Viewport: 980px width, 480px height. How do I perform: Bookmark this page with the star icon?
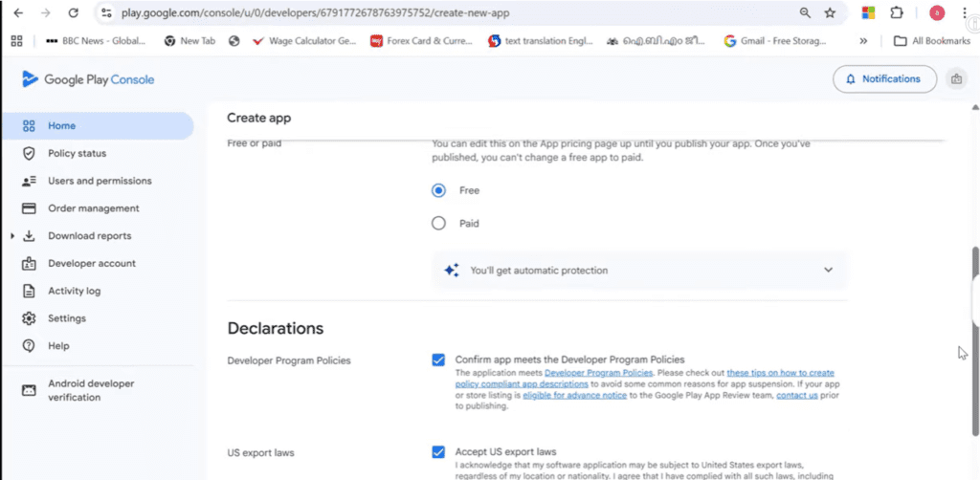(830, 13)
